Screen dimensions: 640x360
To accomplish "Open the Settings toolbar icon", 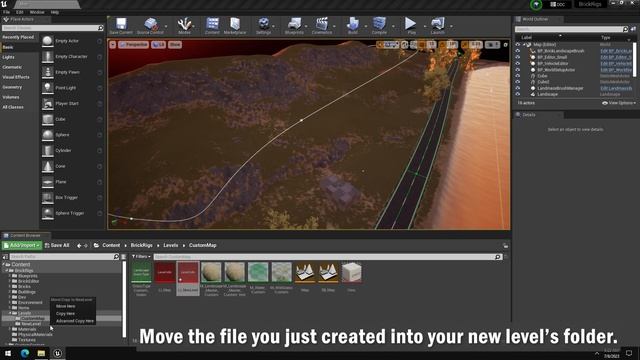I will coord(264,26).
